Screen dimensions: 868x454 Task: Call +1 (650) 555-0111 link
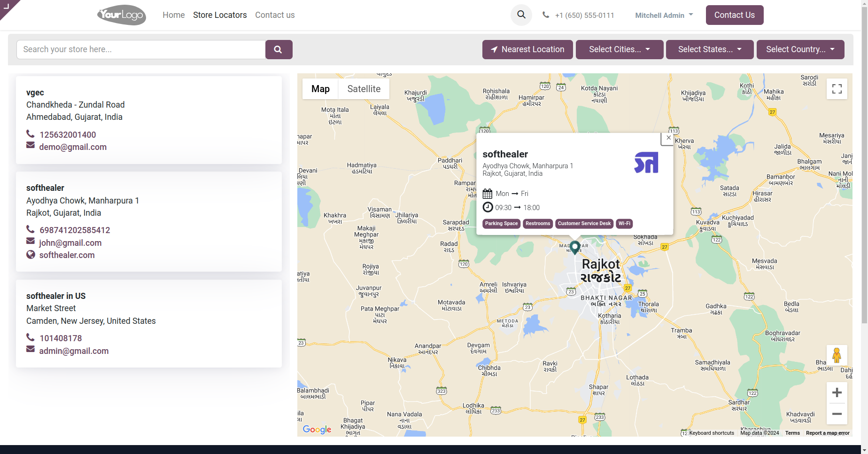coord(584,16)
